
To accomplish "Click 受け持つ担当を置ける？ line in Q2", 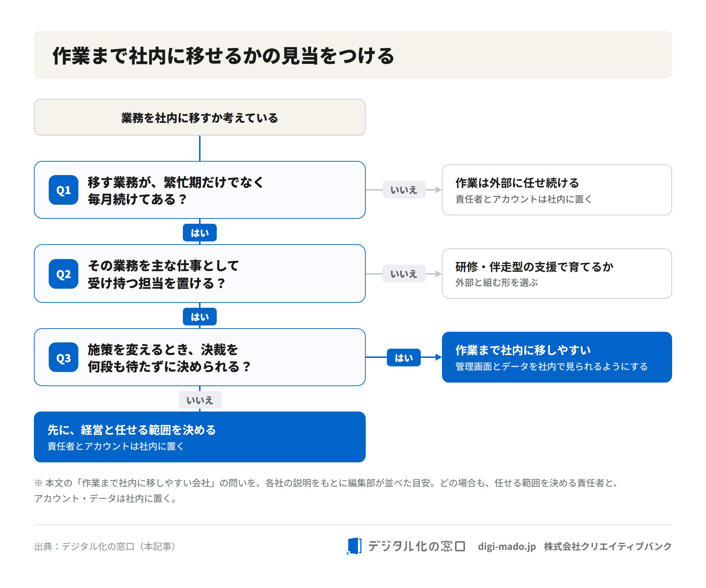I will coord(156,283).
